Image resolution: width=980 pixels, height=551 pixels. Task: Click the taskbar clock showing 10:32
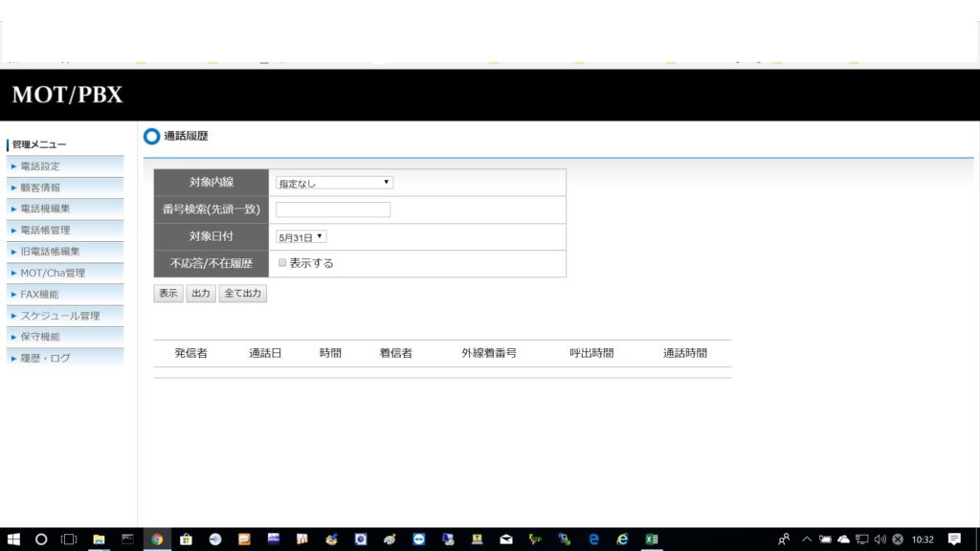point(923,540)
